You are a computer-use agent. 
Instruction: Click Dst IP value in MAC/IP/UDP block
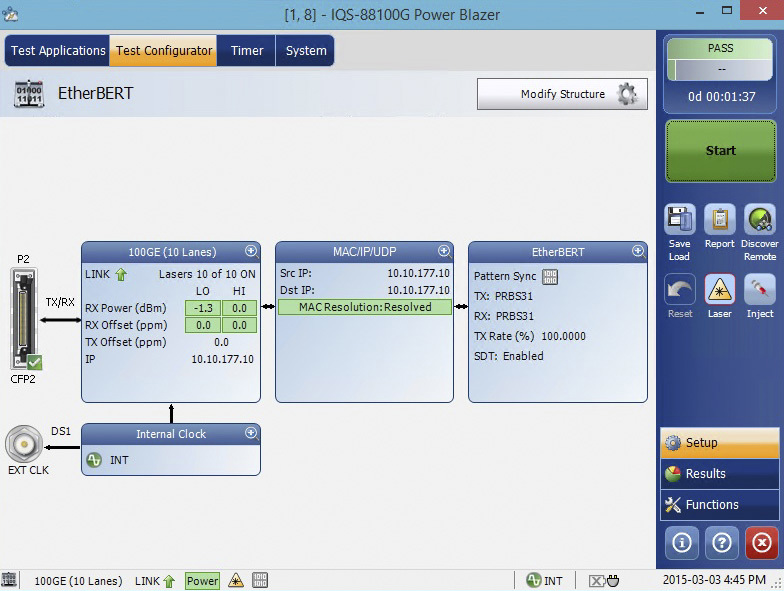pos(418,290)
